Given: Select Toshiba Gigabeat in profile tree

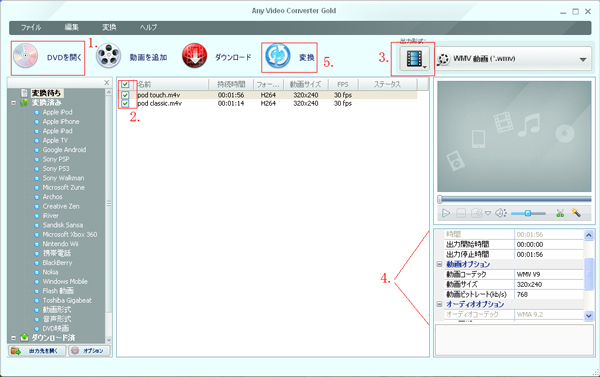Looking at the screenshot, I should pyautogui.click(x=67, y=300).
